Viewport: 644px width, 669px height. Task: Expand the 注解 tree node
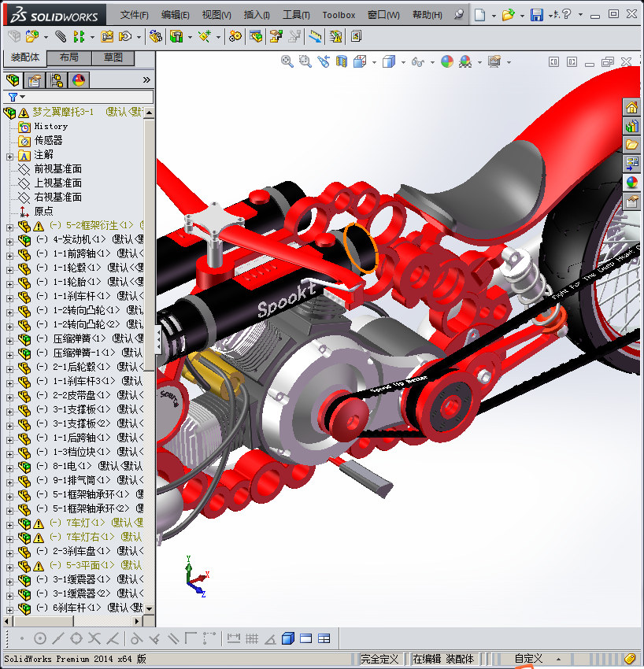coord(9,157)
